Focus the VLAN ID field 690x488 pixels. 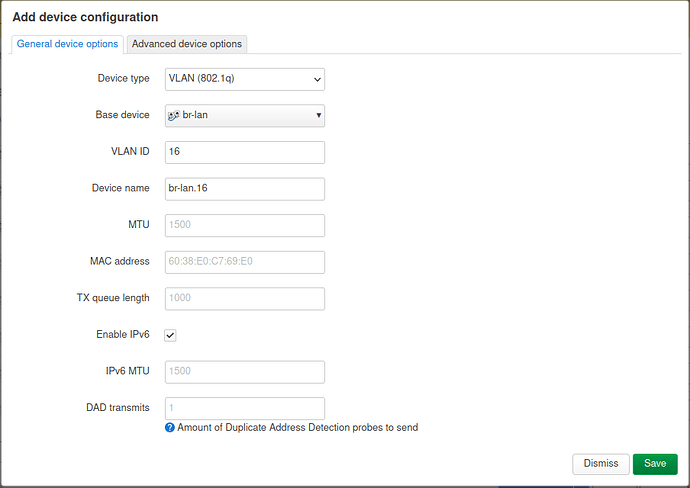(x=245, y=152)
